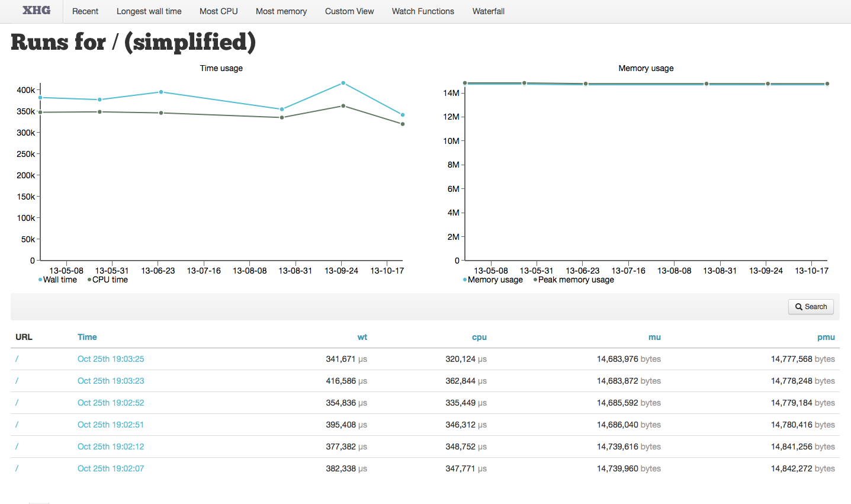Open run Oct 25th 19:02:52

(x=111, y=403)
